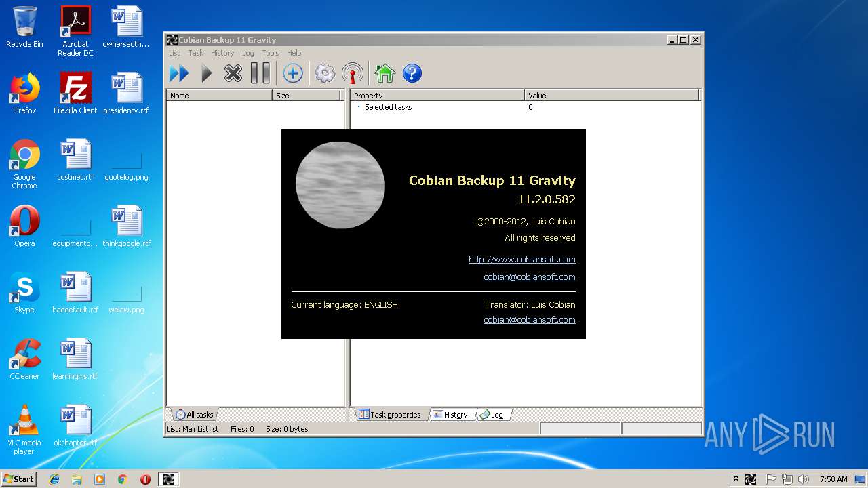This screenshot has width=868, height=488.
Task: Switch to the Log tab
Action: (492, 414)
